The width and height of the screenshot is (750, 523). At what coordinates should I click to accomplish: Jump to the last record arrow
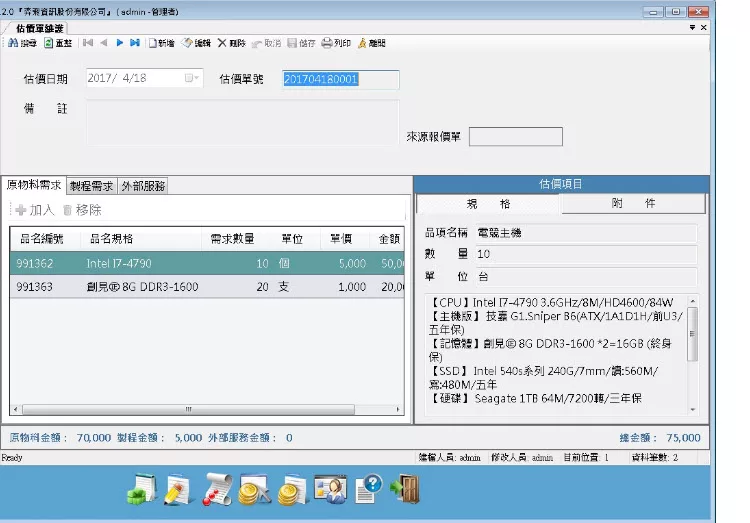pos(136,44)
